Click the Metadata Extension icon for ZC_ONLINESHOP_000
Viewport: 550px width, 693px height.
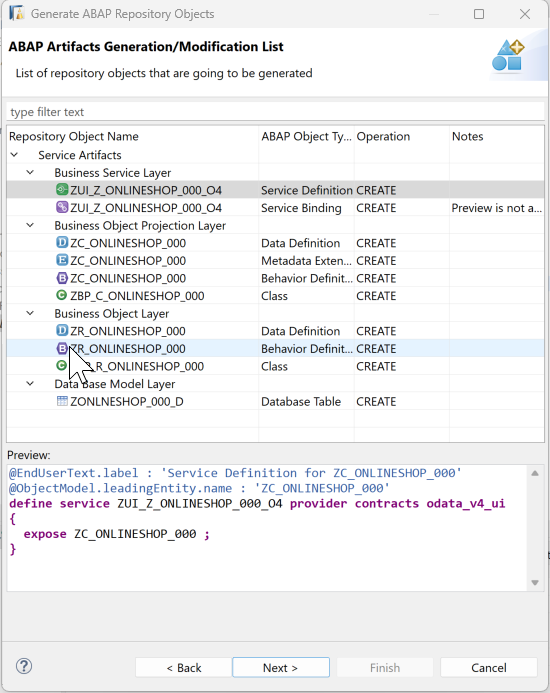[x=62, y=260]
